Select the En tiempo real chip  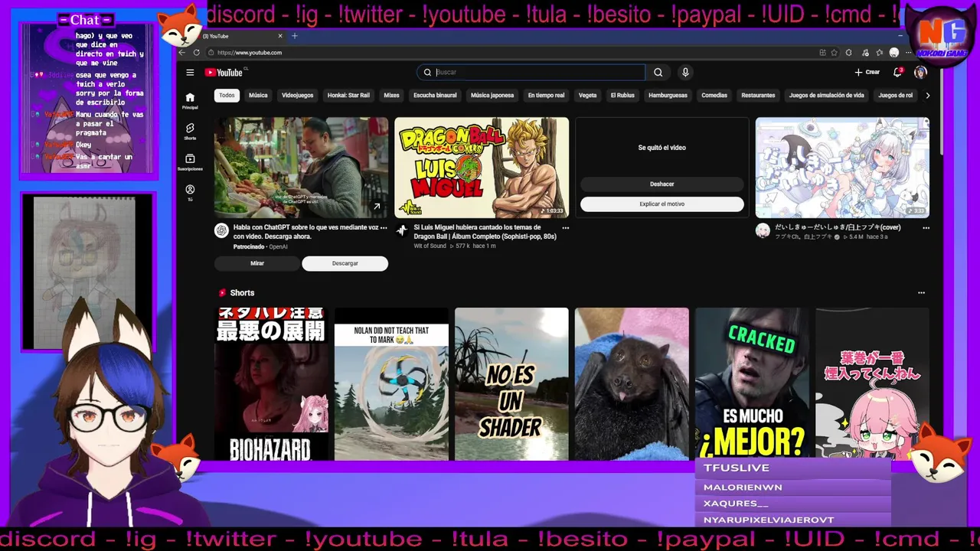[x=546, y=96]
